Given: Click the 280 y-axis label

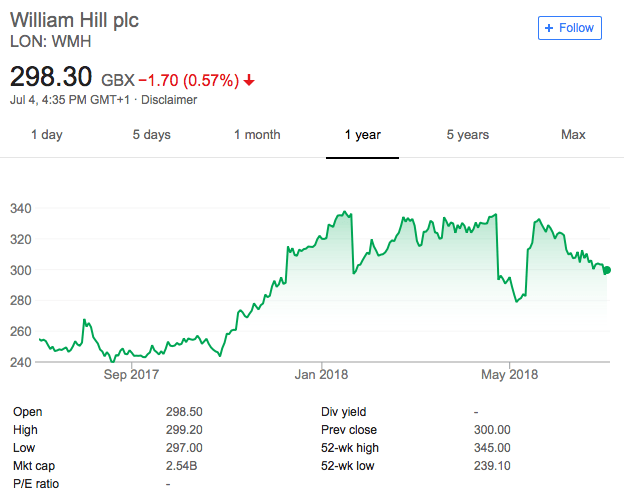Looking at the screenshot, I should tap(21, 300).
